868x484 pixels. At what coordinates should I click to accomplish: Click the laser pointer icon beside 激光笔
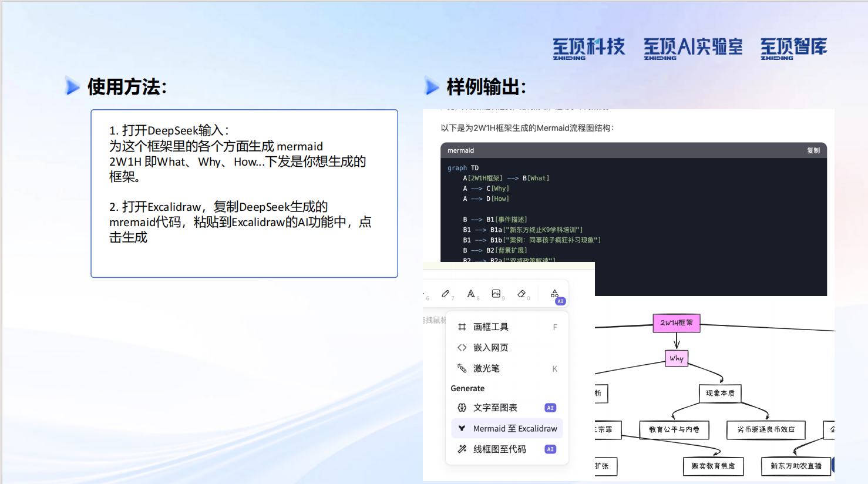pyautogui.click(x=462, y=368)
